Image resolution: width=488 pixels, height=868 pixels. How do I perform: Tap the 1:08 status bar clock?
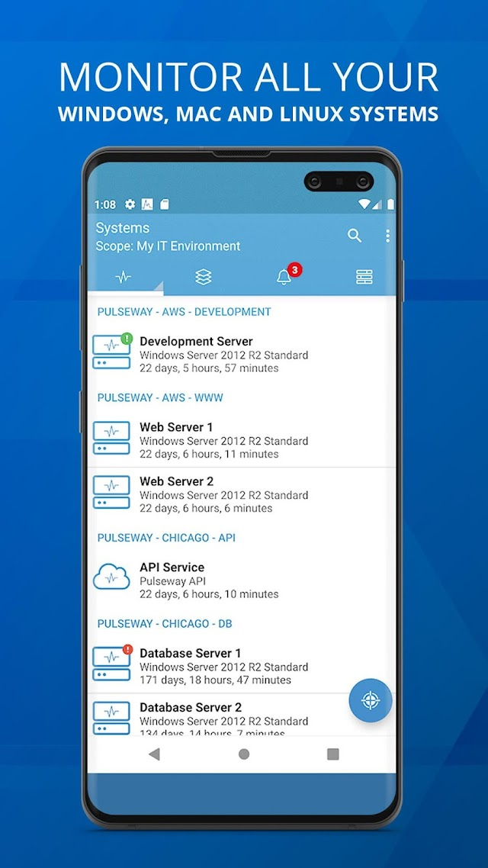pos(105,204)
